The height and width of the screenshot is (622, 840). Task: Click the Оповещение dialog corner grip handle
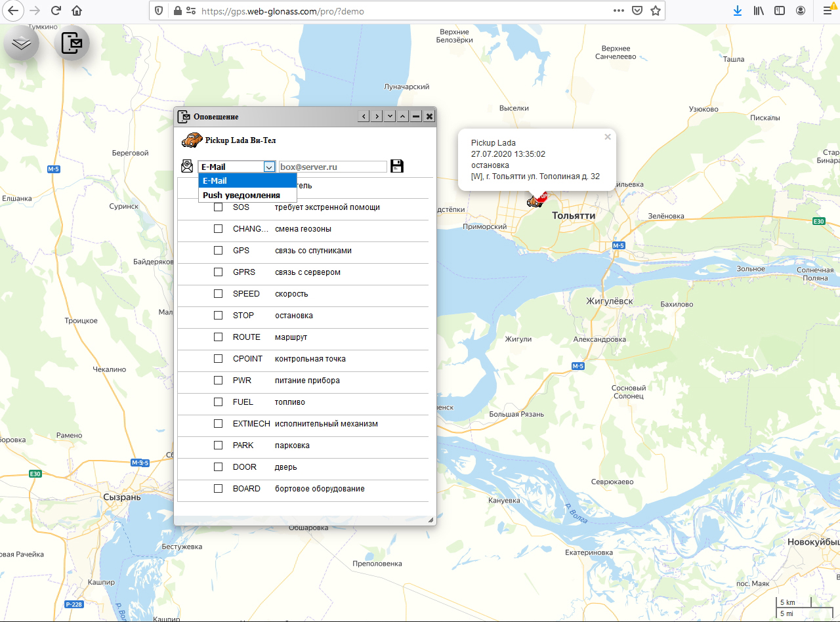point(430,520)
